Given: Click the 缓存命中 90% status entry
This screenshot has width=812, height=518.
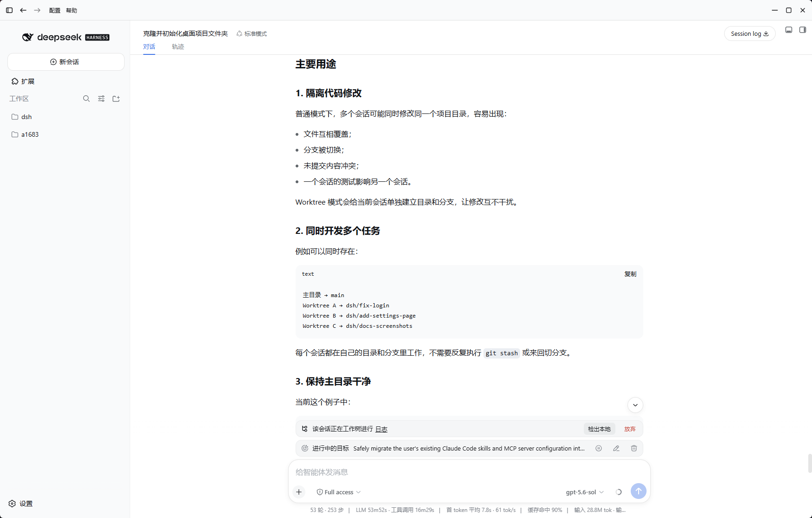Looking at the screenshot, I should pyautogui.click(x=545, y=510).
